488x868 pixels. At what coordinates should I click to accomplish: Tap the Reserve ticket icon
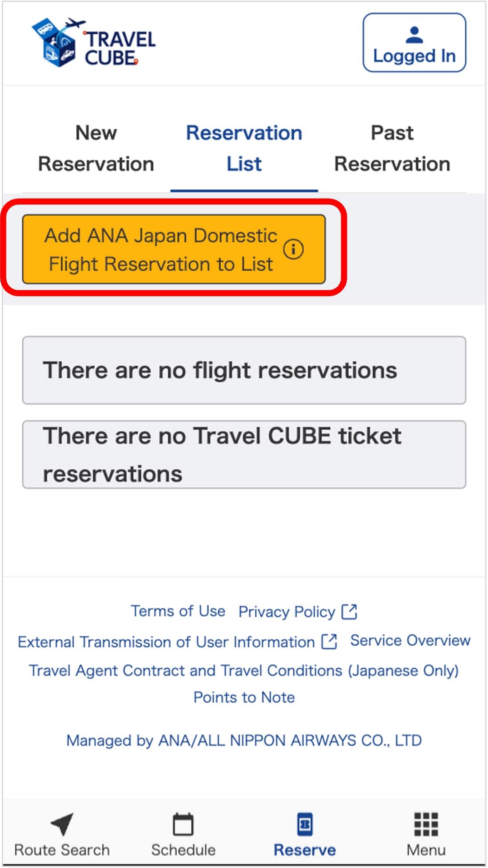[x=305, y=824]
